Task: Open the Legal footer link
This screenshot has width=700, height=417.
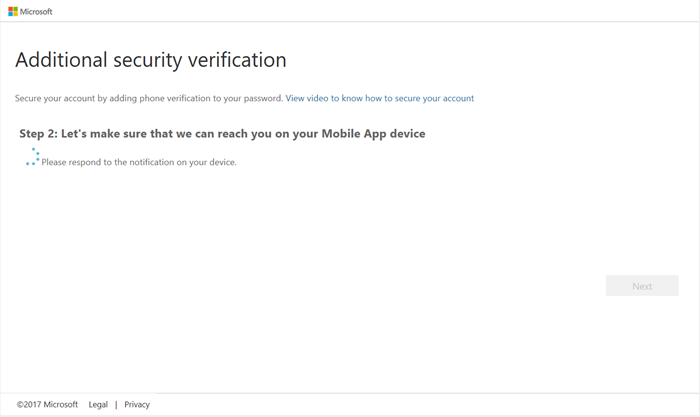Action: click(x=98, y=405)
